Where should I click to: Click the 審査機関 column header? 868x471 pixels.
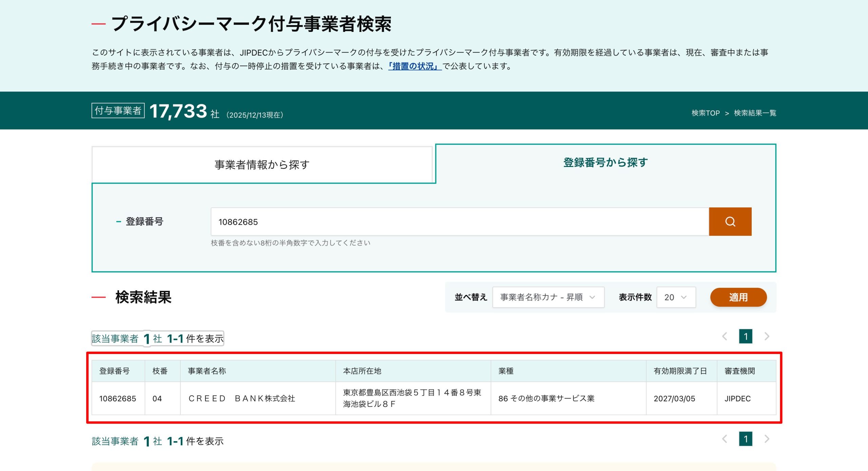[747, 371]
